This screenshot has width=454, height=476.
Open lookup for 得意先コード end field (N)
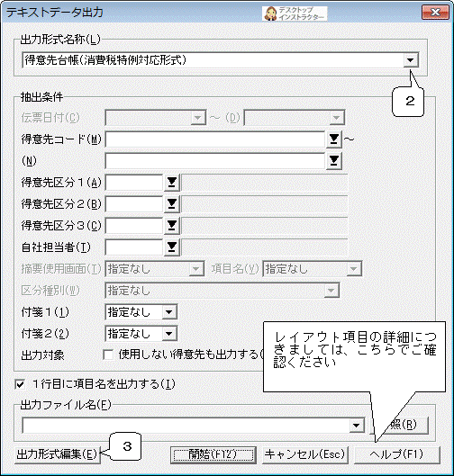click(334, 160)
